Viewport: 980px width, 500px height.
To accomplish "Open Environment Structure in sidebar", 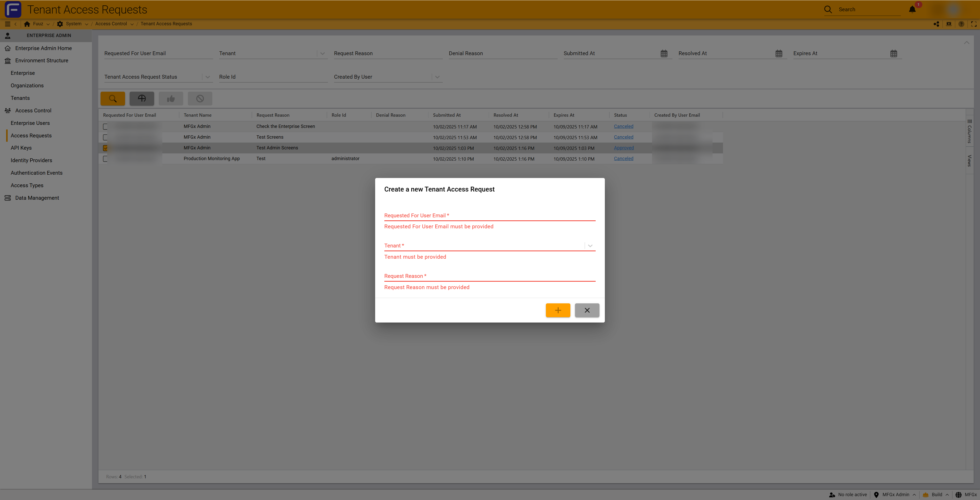I will [x=41, y=61].
